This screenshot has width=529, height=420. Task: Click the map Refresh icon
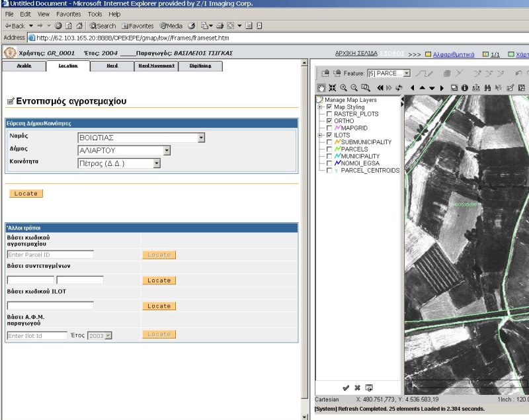(399, 87)
